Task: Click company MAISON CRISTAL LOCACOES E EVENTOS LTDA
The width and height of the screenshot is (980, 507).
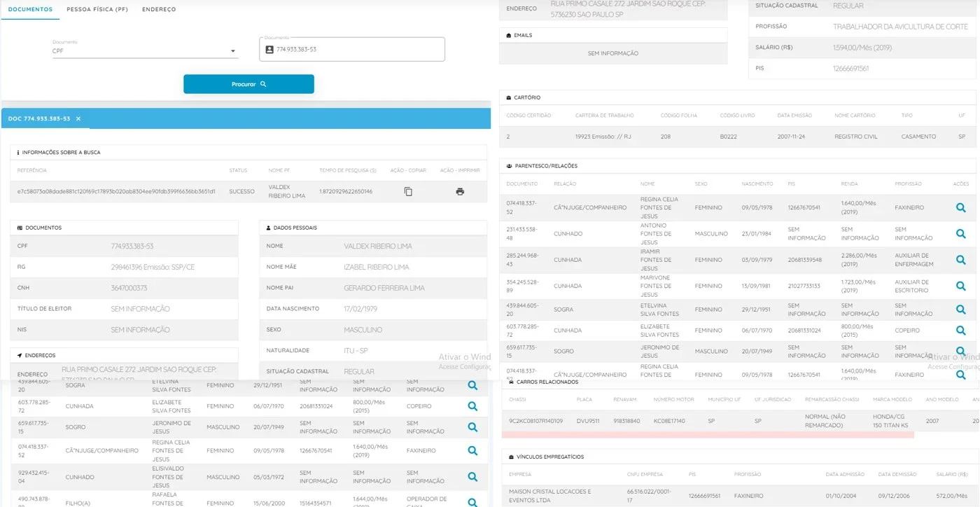Action: click(550, 496)
